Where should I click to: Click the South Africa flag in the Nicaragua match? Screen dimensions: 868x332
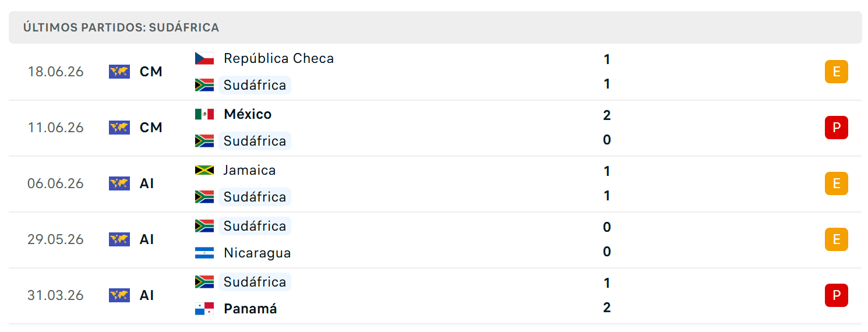pos(204,226)
